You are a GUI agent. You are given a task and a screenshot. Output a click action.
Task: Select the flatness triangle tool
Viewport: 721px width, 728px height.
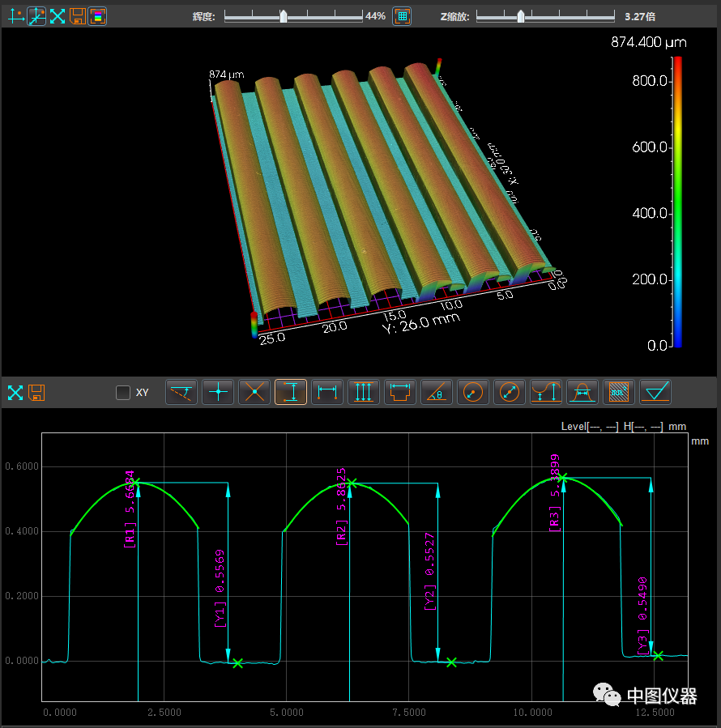coord(655,392)
